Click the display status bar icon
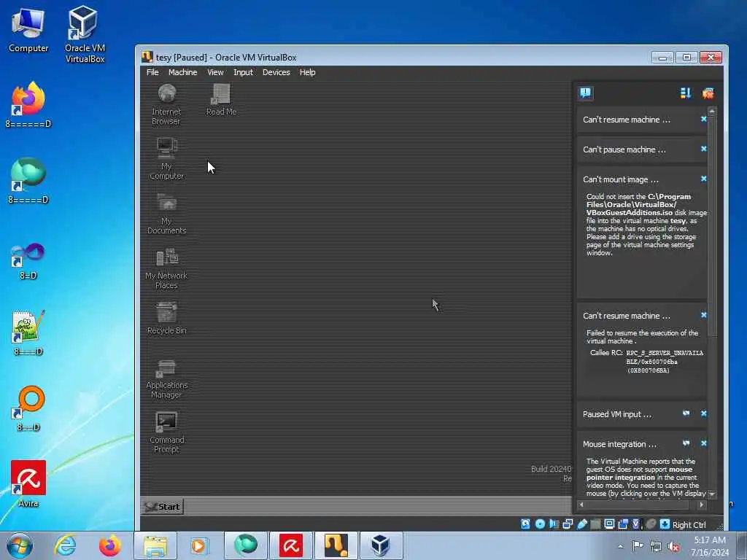The image size is (747, 560). tap(609, 524)
